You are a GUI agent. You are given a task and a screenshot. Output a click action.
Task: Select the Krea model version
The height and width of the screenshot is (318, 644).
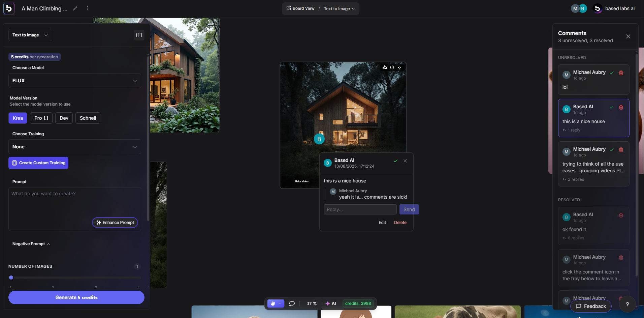(x=18, y=118)
